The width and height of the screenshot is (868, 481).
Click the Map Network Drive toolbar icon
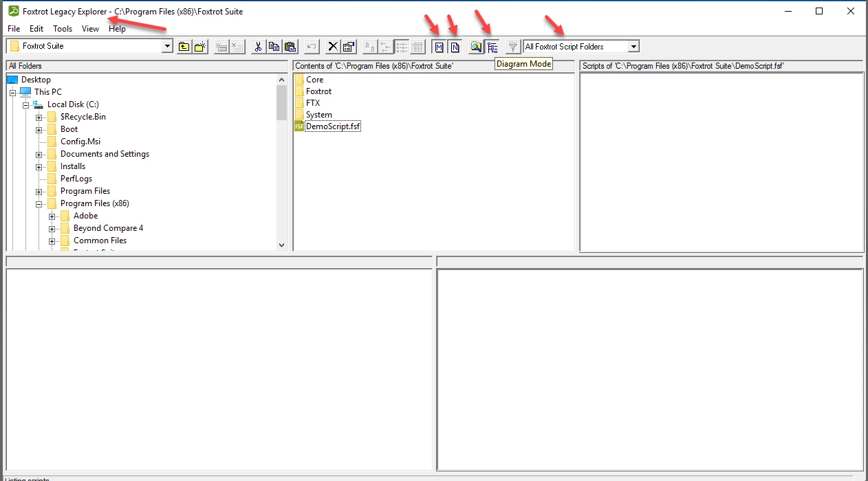point(221,47)
